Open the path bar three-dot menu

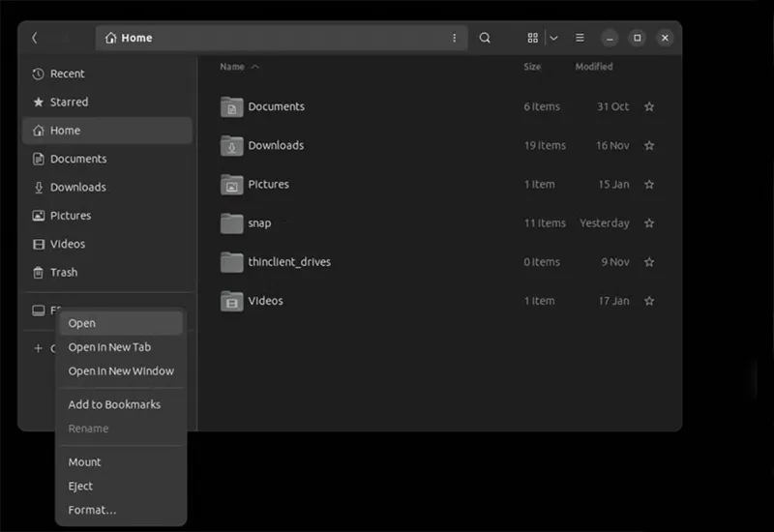455,38
